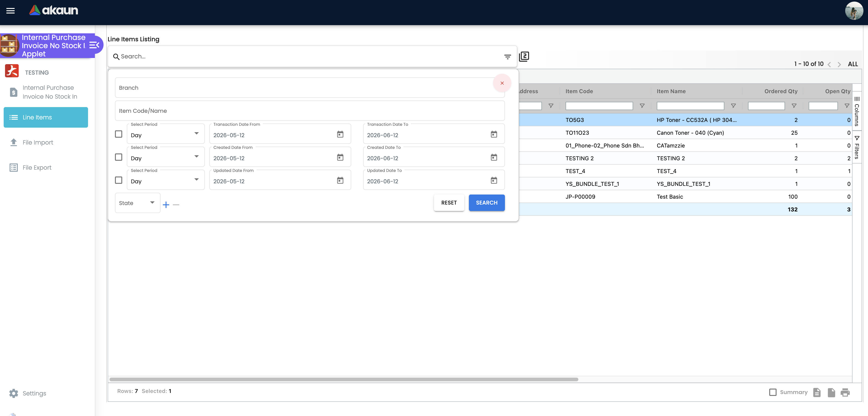This screenshot has width=868, height=416.
Task: Open the advanced search filter icon
Action: point(507,57)
